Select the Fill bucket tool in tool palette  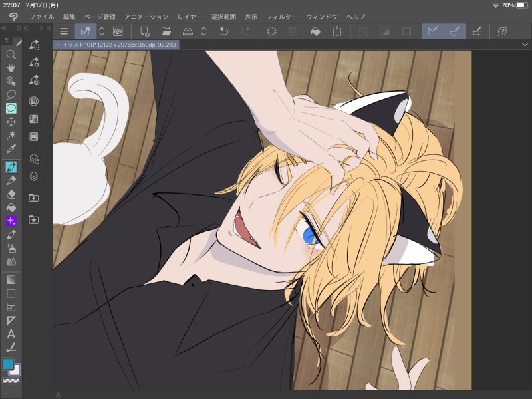(x=11, y=207)
